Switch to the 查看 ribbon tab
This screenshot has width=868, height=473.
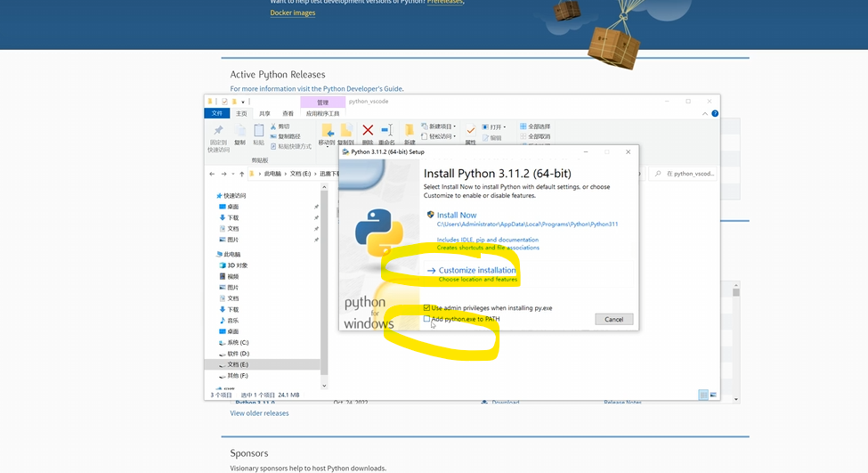[x=288, y=113]
